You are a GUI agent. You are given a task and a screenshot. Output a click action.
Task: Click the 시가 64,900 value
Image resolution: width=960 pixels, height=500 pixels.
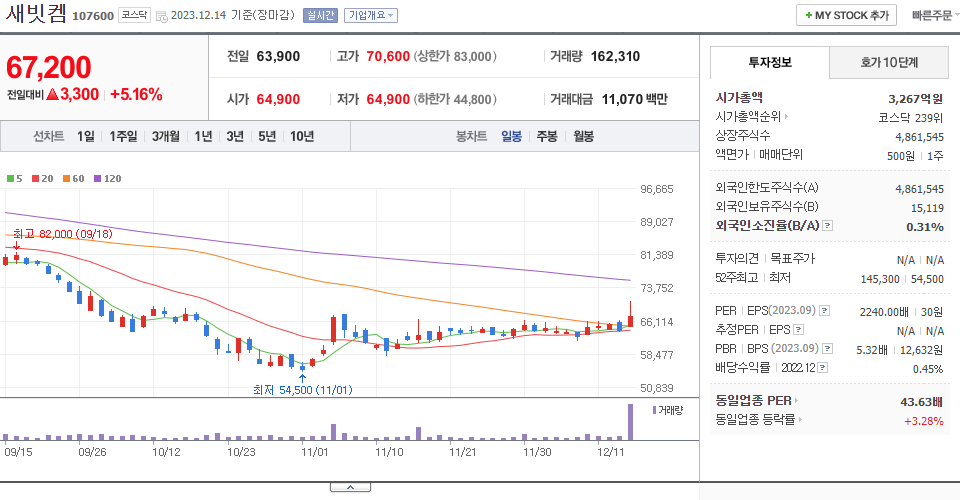(x=278, y=99)
